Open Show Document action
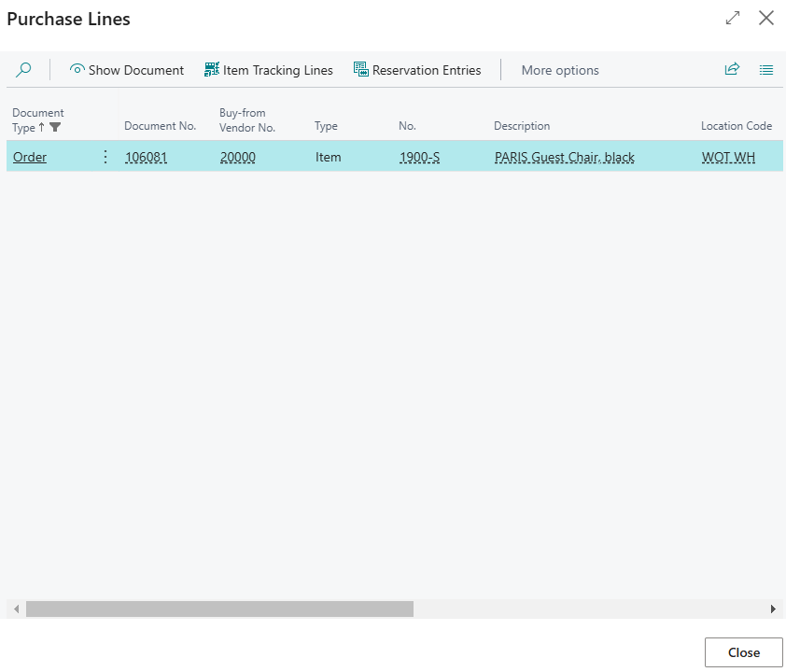 click(x=127, y=70)
